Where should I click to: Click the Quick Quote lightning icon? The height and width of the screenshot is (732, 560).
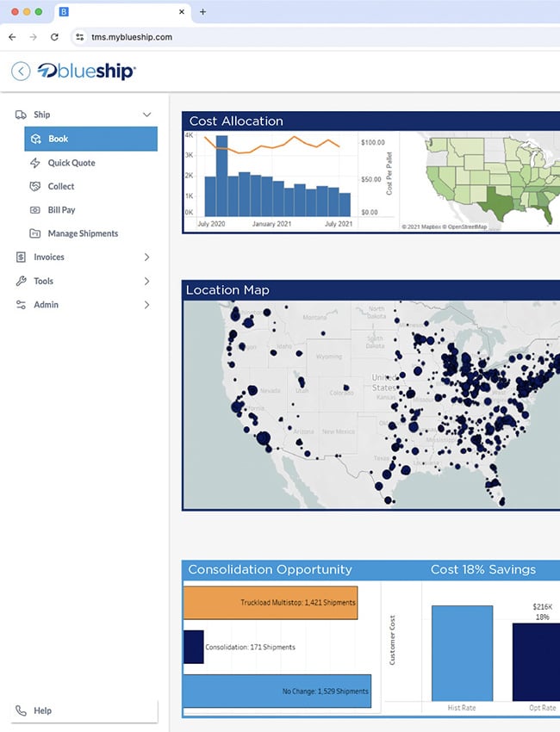pyautogui.click(x=35, y=163)
